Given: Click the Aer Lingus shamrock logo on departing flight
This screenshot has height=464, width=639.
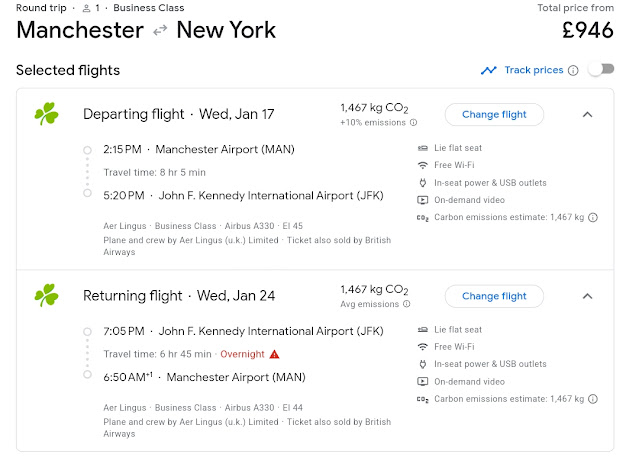Looking at the screenshot, I should coord(46,113).
